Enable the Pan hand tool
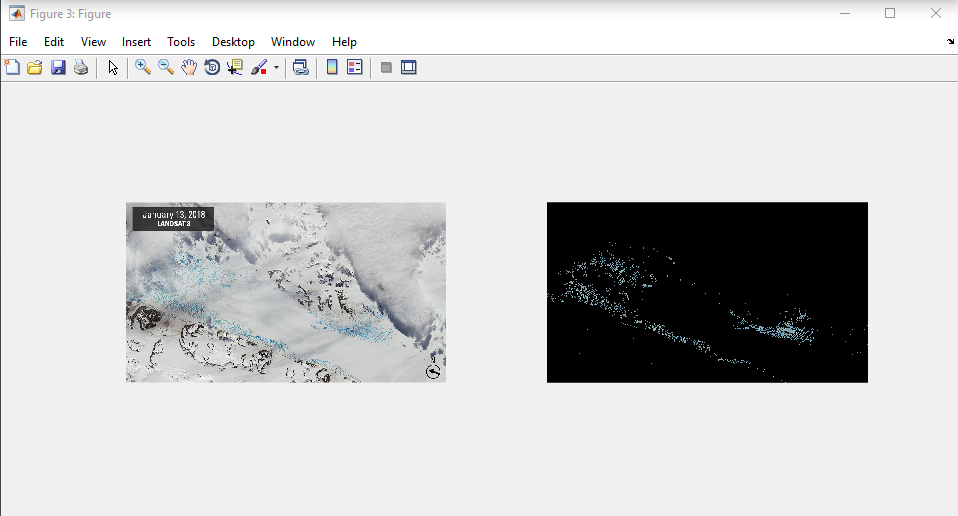Viewport: 958px width, 516px height. [189, 68]
